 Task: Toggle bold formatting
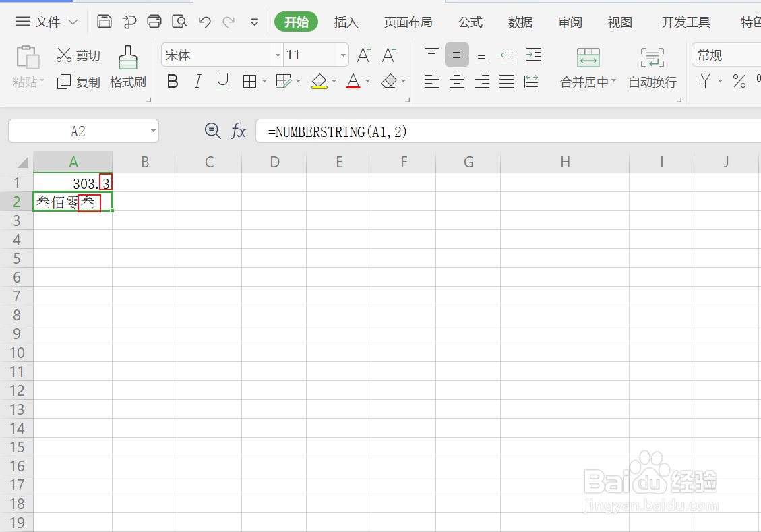pyautogui.click(x=173, y=81)
